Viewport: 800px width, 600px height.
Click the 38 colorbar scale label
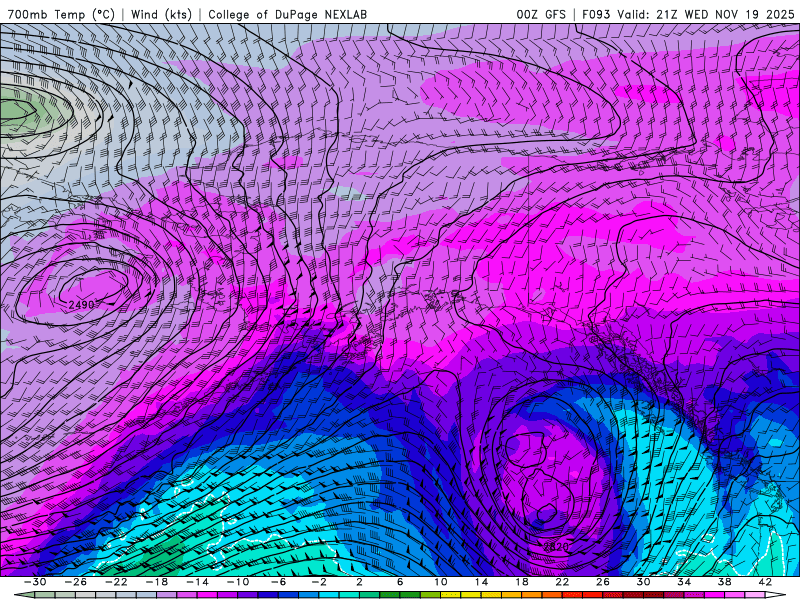724,582
